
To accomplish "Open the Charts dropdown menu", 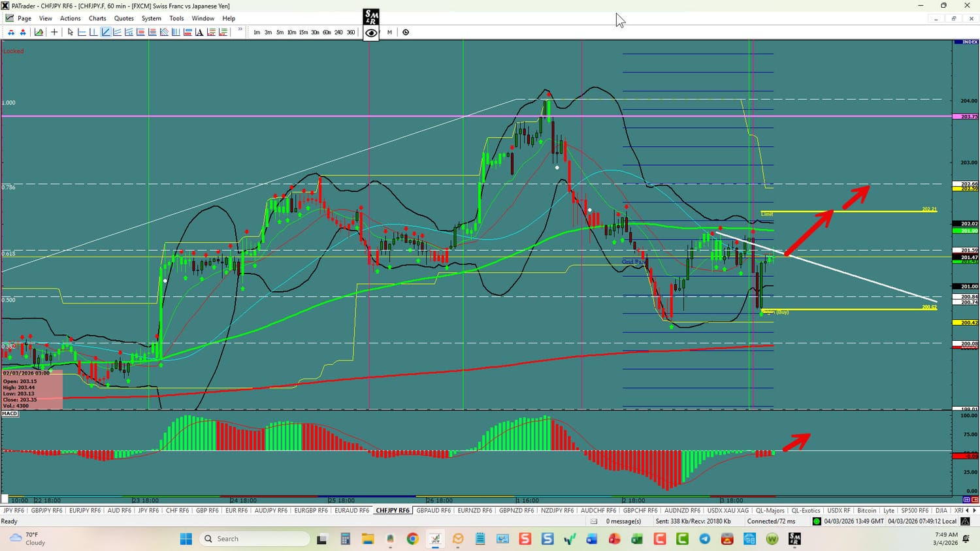I will coord(97,18).
